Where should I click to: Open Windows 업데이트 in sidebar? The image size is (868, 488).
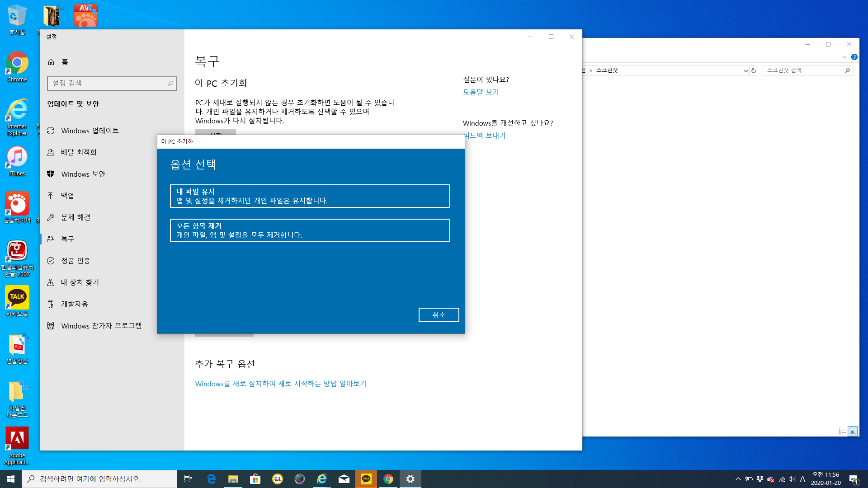point(90,131)
